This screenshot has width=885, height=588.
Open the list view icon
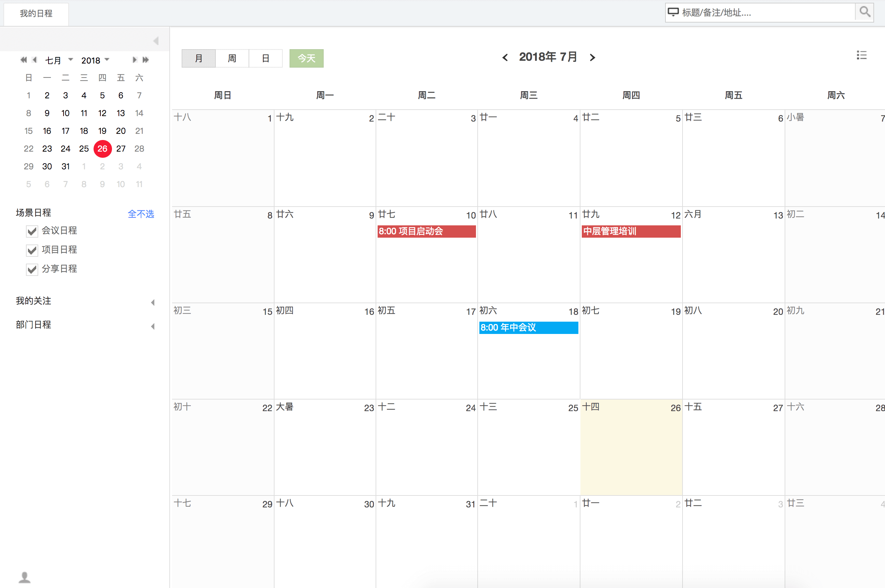point(862,56)
